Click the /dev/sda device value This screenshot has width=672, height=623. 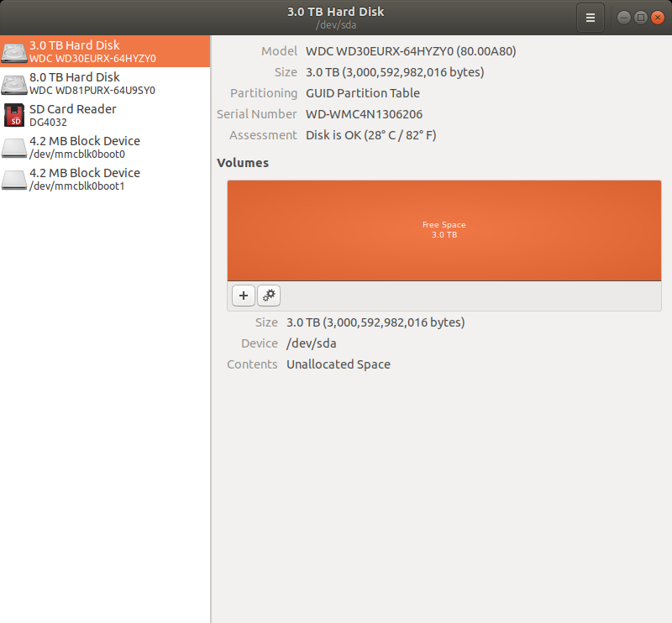click(x=311, y=343)
